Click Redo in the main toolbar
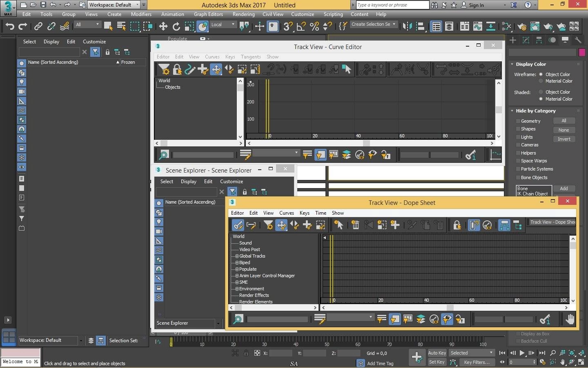The height and width of the screenshot is (368, 588). [23, 27]
